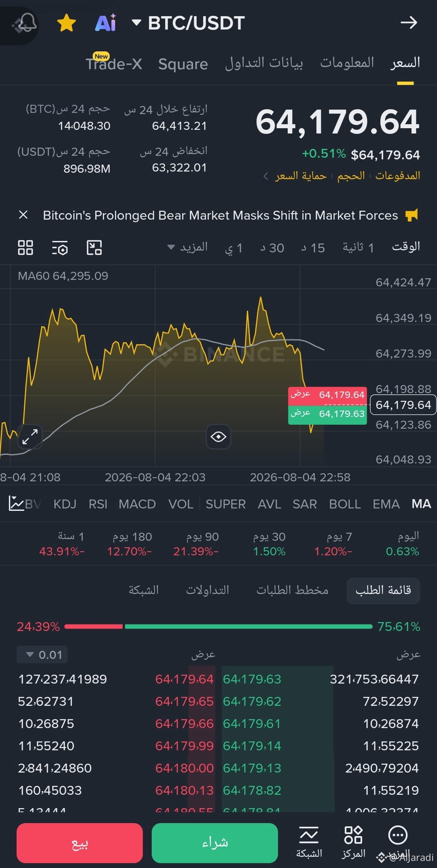The width and height of the screenshot is (437, 868).
Task: Tap the chevron beside حماية السعر
Action: [x=266, y=176]
